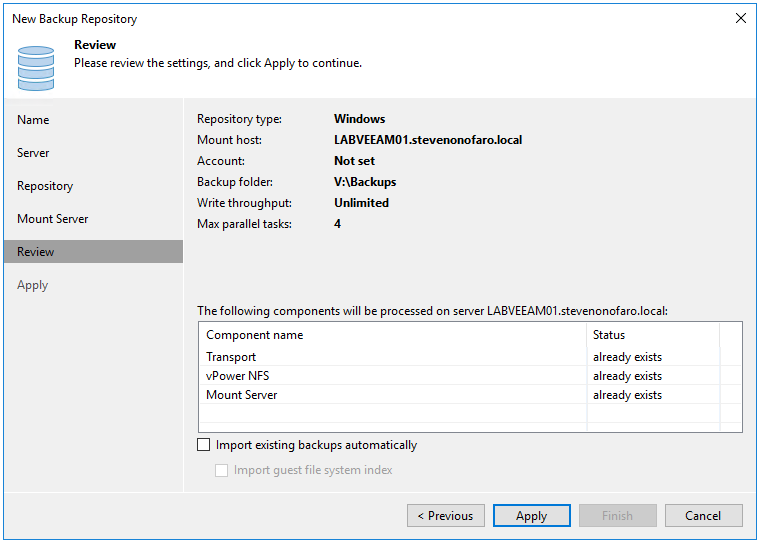Go to the Name wizard step
Viewport: 761px width, 544px height.
coord(33,120)
